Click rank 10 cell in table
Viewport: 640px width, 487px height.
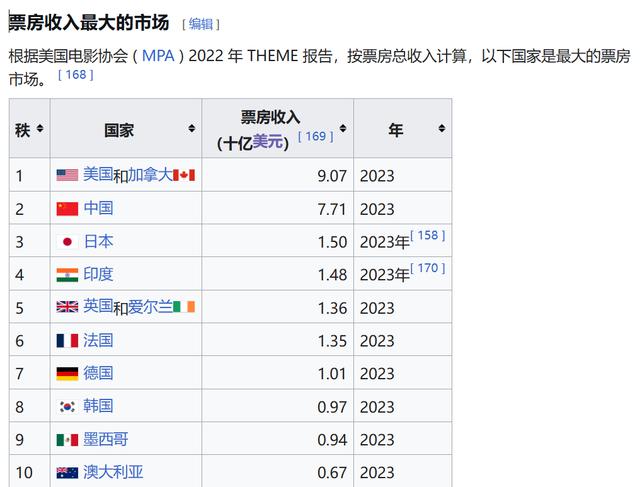click(x=30, y=471)
